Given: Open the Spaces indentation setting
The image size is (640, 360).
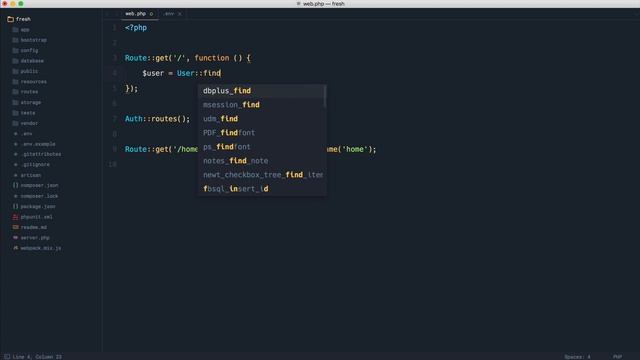Looking at the screenshot, I should tap(577, 357).
